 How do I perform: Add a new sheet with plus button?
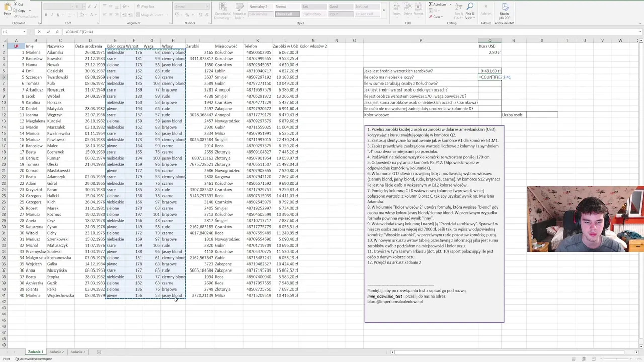(99, 352)
